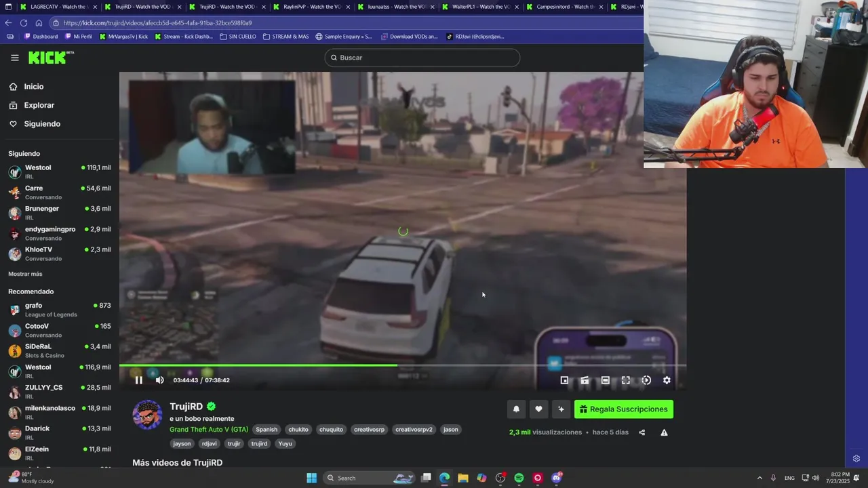This screenshot has width=868, height=488.
Task: Click the Buscar search field
Action: coord(422,58)
